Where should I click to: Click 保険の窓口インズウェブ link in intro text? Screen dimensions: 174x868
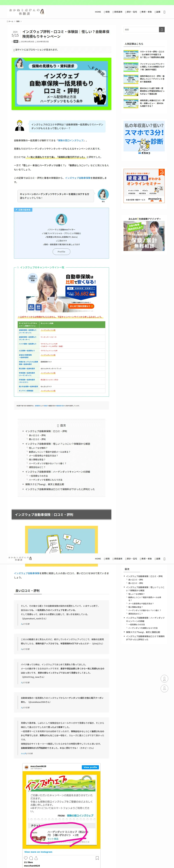(71, 140)
